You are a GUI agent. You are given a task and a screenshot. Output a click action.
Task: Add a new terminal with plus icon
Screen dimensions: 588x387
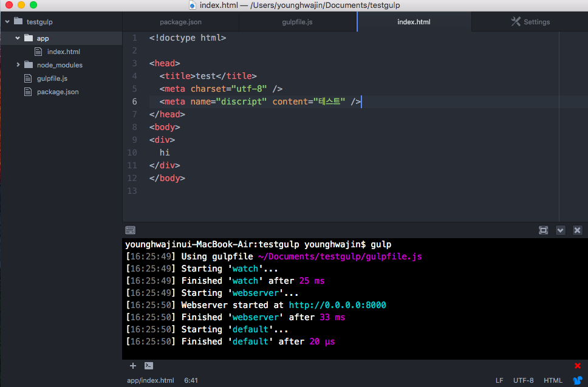point(133,366)
